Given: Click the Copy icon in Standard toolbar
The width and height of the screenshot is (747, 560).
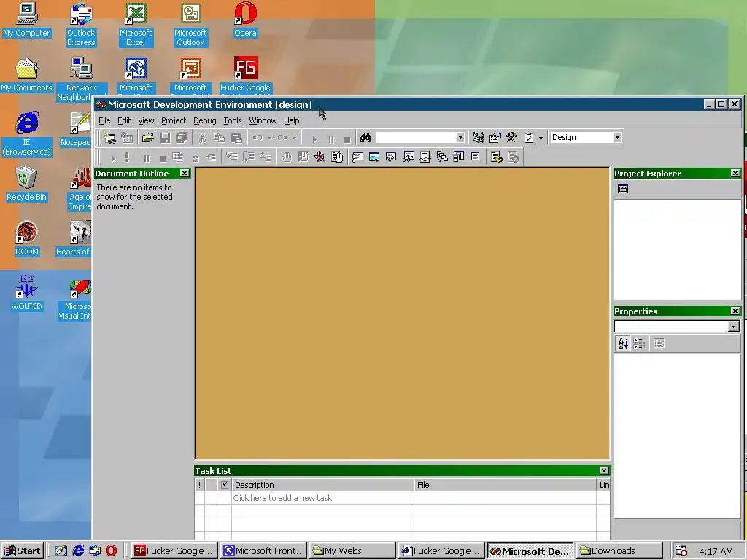Looking at the screenshot, I should click(219, 138).
